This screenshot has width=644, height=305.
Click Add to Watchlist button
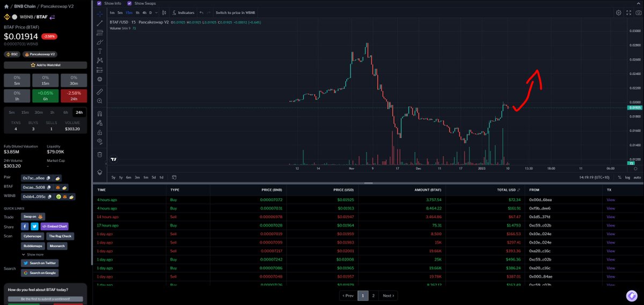point(45,65)
